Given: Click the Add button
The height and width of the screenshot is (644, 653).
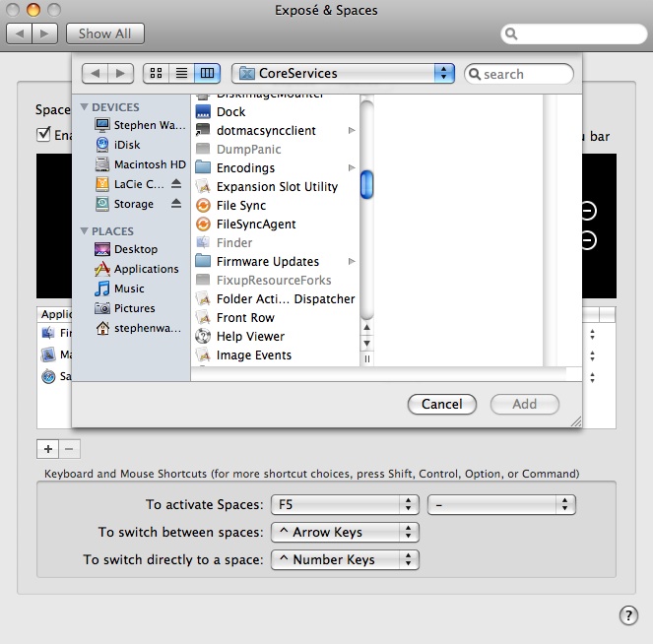Looking at the screenshot, I should [524, 404].
